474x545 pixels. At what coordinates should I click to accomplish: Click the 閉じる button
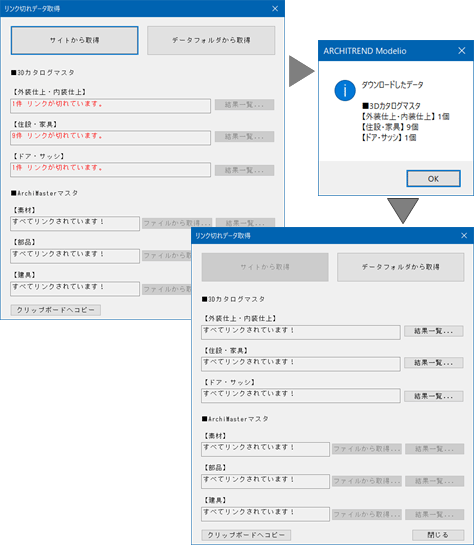coord(438,535)
